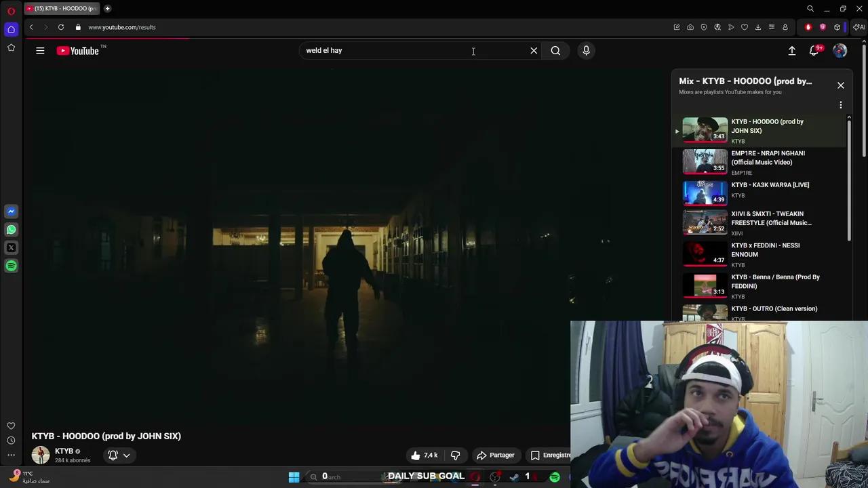Open the ad blocker shield icon
Image resolution: width=868 pixels, height=488 pixels.
click(704, 27)
